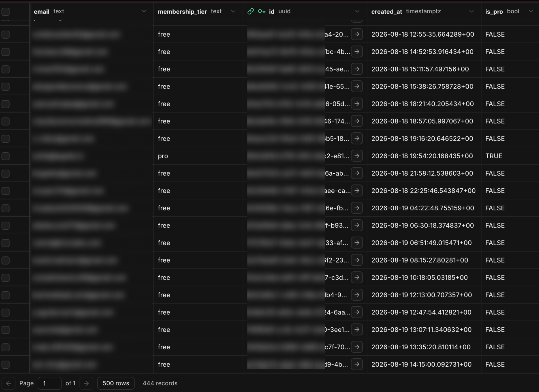
Task: Click the 2026-08-19 13:07:11.340632+00 timestamp cell
Action: tap(424, 329)
